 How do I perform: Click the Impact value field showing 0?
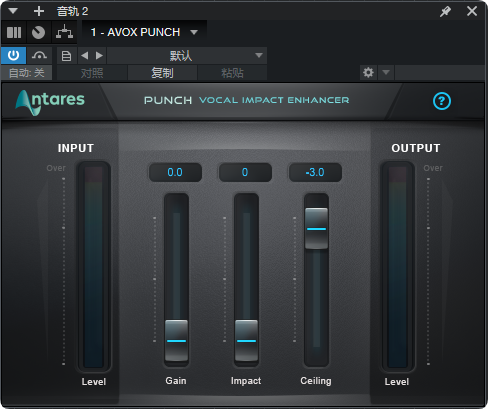pyautogui.click(x=245, y=172)
